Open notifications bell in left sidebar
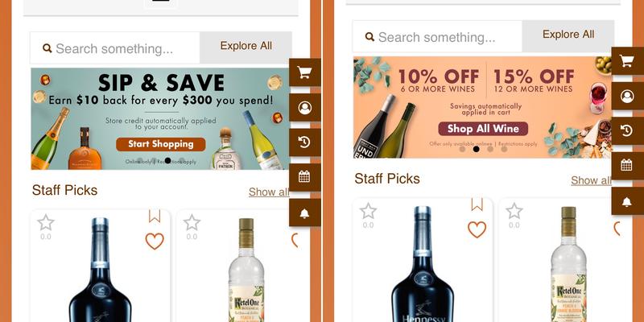The width and height of the screenshot is (644, 322). 304,213
